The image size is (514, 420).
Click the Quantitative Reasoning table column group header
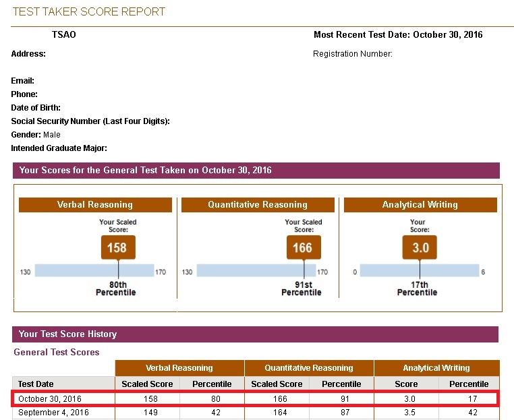[309, 368]
